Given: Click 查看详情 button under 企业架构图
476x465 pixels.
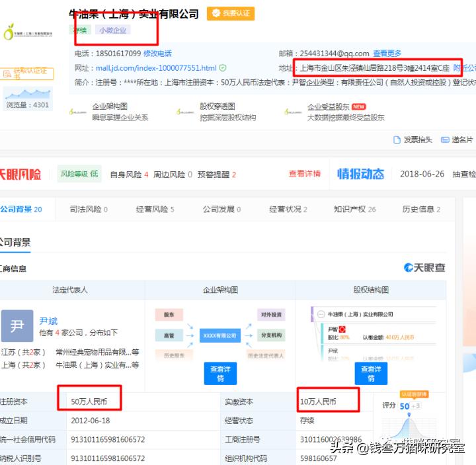Looking at the screenshot, I should coord(220,374).
